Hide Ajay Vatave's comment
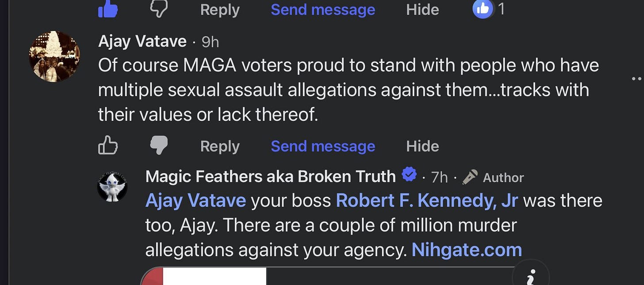The image size is (644, 285). coord(422,146)
